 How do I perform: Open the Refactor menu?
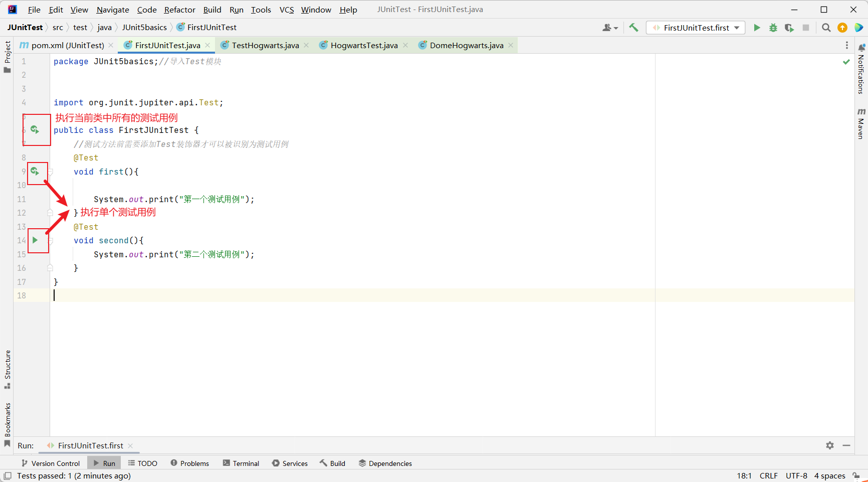tap(179, 10)
